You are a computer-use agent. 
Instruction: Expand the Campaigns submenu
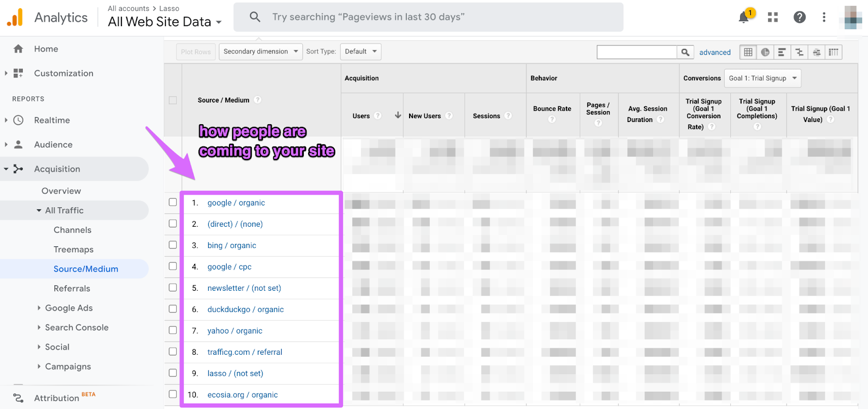tap(39, 367)
